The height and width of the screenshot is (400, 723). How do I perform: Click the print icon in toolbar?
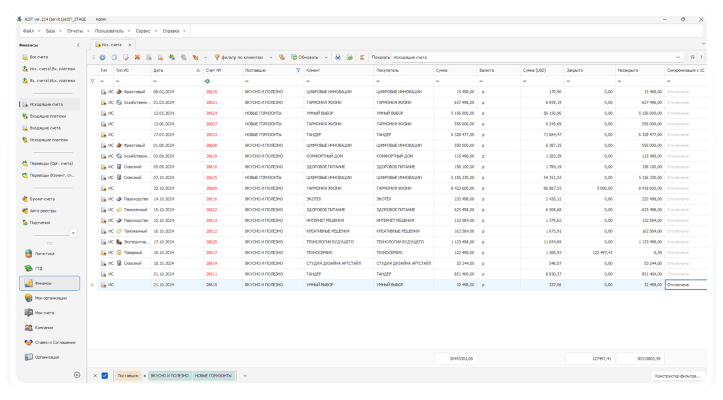pos(338,57)
